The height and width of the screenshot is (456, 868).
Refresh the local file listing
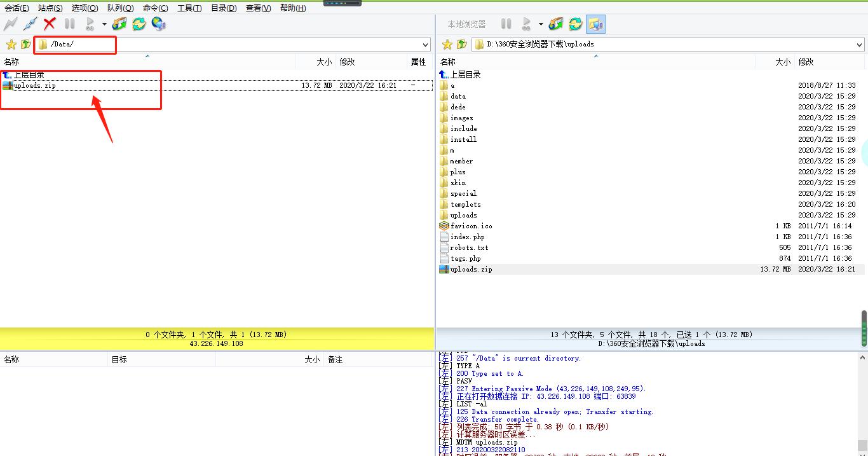click(574, 24)
